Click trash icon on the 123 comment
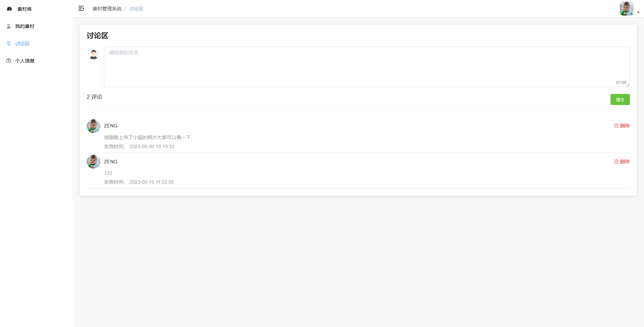The width and height of the screenshot is (644, 327). pyautogui.click(x=616, y=162)
